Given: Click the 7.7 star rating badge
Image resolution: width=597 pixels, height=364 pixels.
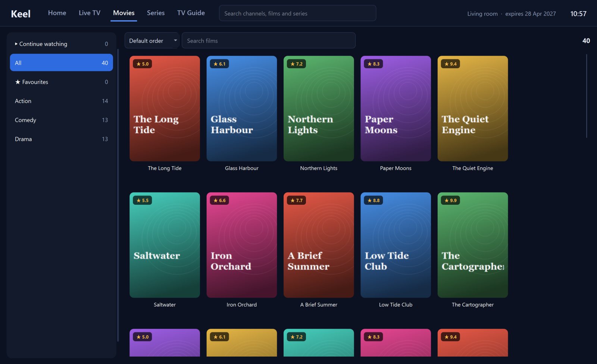Looking at the screenshot, I should point(297,200).
